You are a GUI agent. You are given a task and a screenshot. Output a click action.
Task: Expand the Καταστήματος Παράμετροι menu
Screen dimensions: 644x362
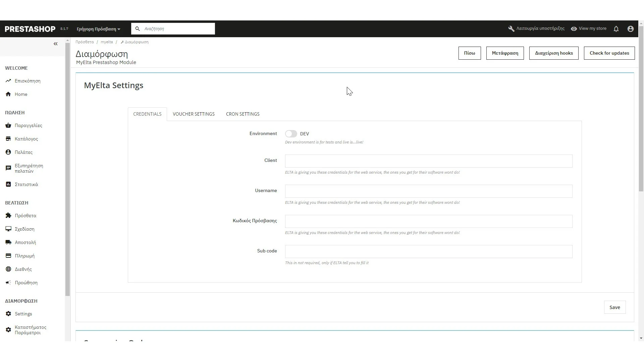coord(30,330)
